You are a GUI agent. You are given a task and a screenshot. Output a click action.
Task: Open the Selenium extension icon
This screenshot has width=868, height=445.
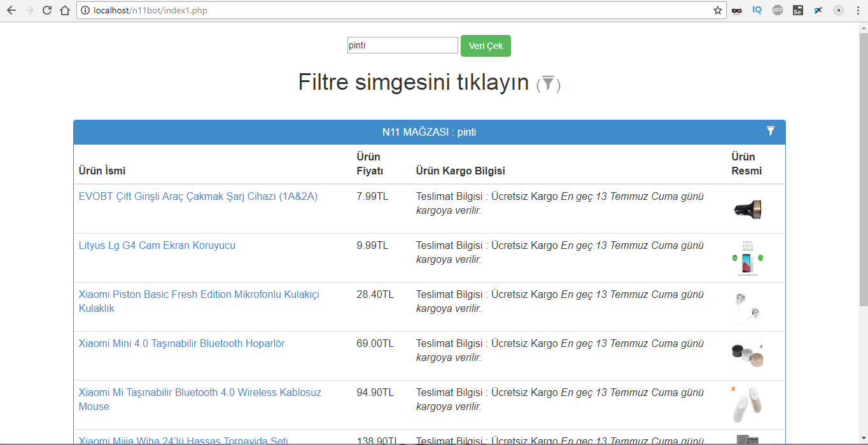(798, 10)
